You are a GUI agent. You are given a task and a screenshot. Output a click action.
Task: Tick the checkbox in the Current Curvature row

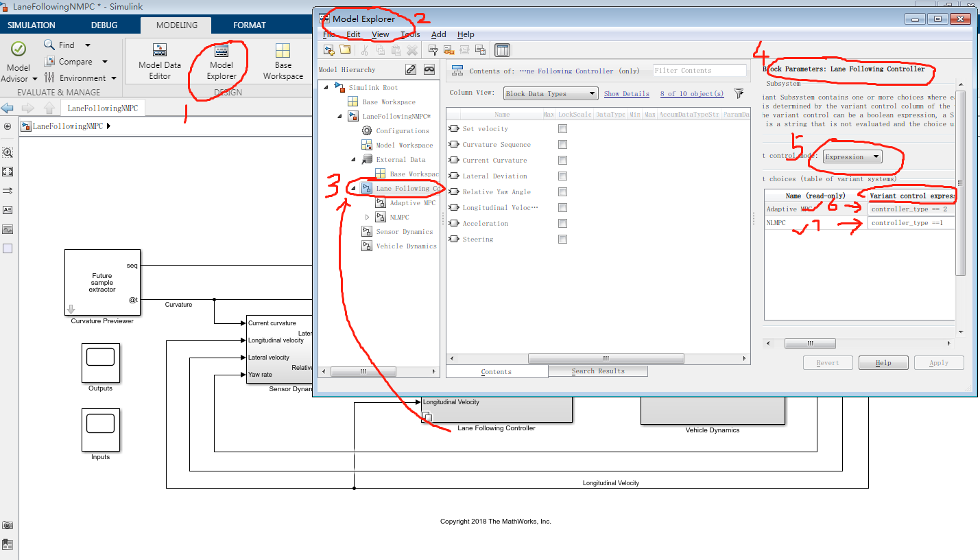point(562,161)
